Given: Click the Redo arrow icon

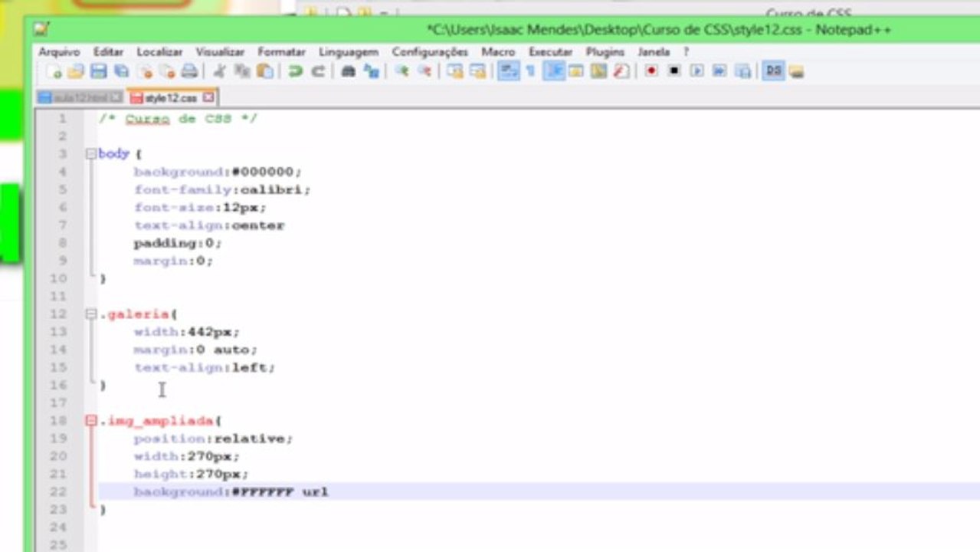Looking at the screenshot, I should [317, 71].
